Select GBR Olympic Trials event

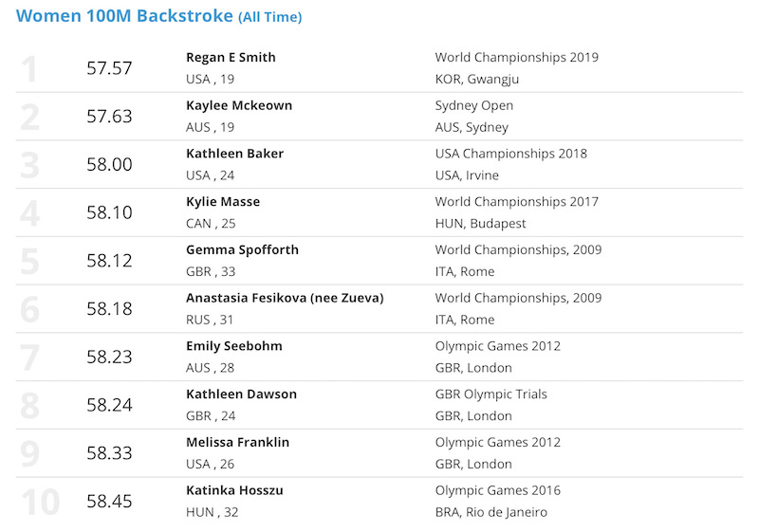(x=491, y=394)
